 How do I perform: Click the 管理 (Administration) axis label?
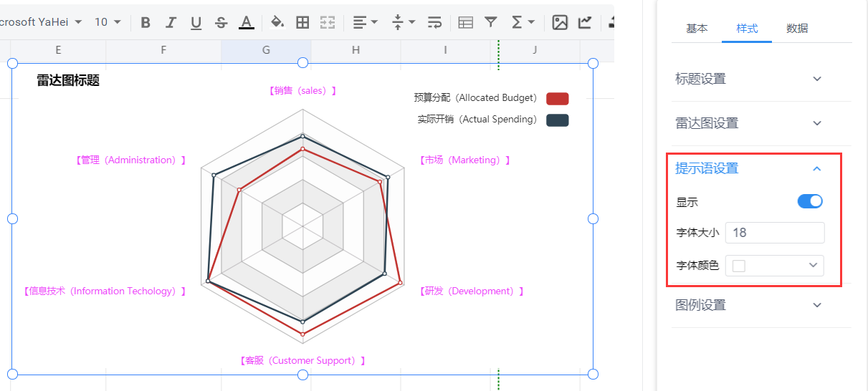[130, 160]
